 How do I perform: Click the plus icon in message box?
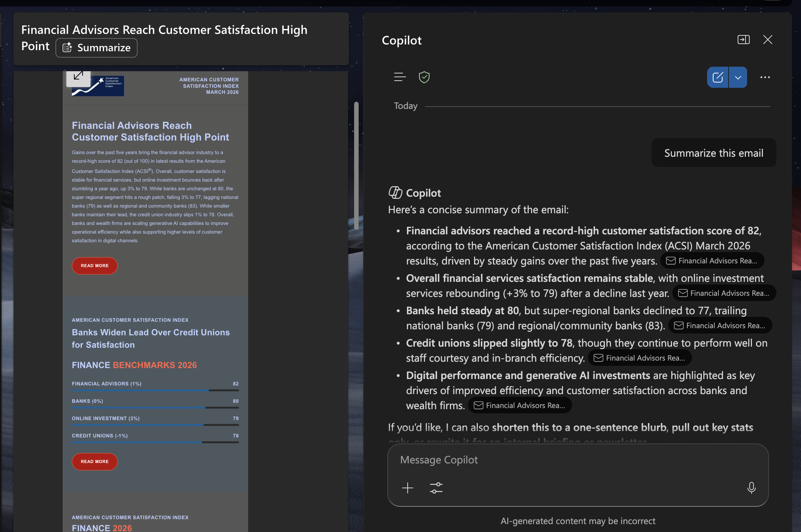pyautogui.click(x=407, y=488)
